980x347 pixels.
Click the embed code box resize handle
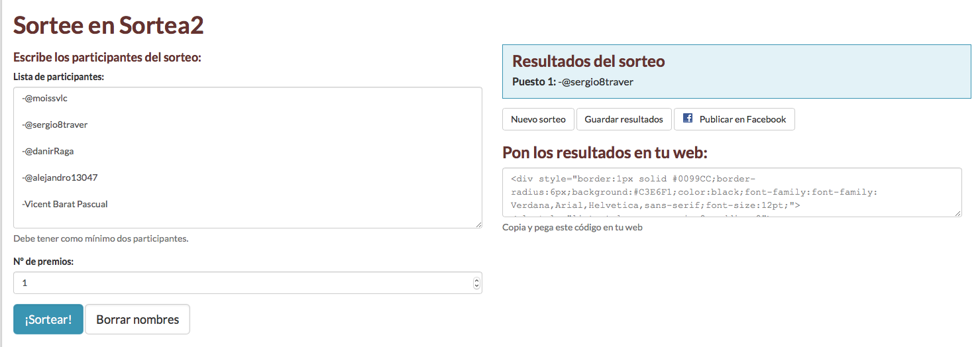click(x=957, y=213)
